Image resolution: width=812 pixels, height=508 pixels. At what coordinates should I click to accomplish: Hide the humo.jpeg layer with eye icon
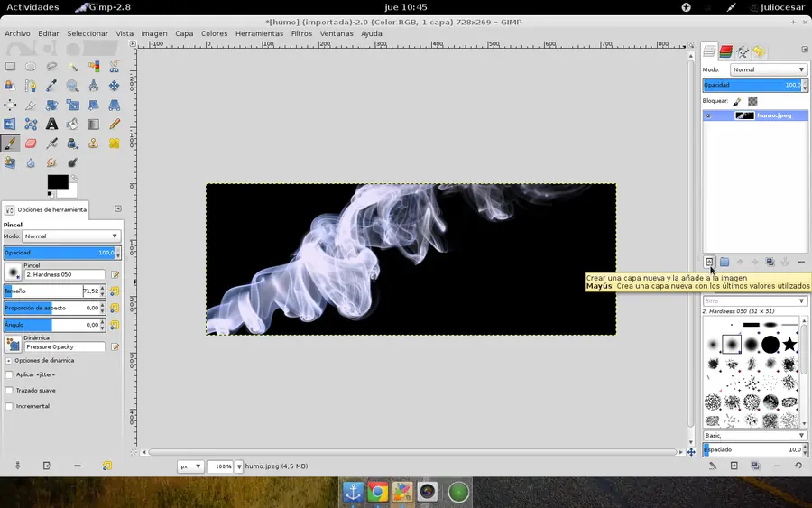708,115
